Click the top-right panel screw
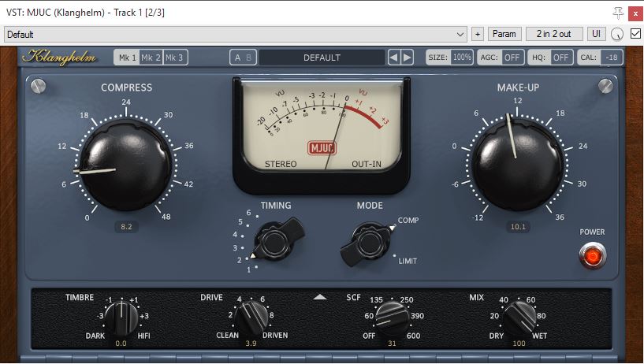Screen dimensions: 644x364 [x=605, y=86]
